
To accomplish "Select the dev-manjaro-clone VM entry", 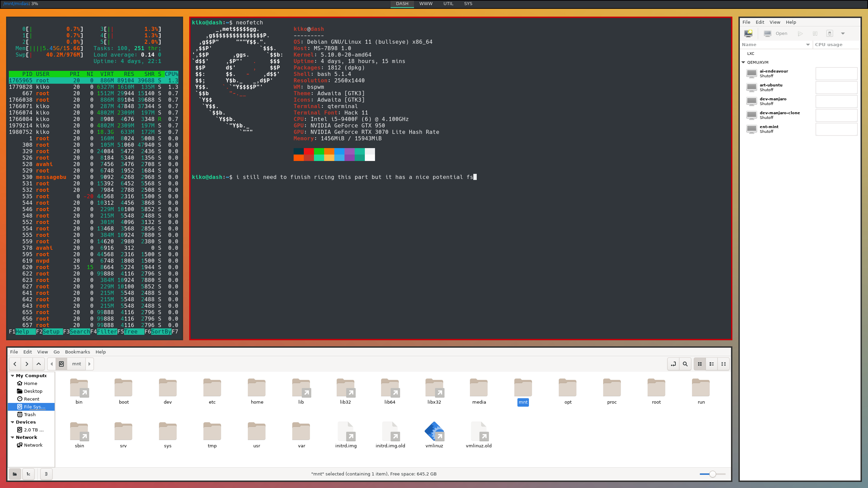I will coord(780,115).
